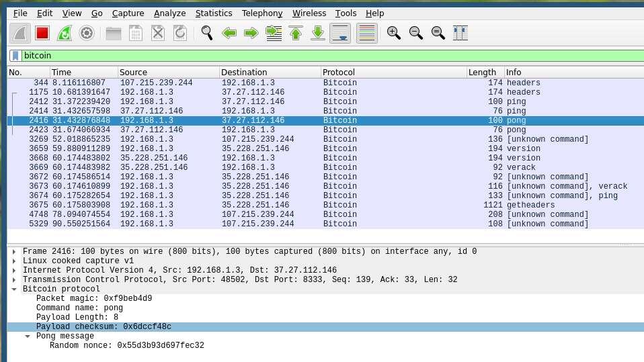Sort by the Protocol column header
The height and width of the screenshot is (362, 644).
393,73
